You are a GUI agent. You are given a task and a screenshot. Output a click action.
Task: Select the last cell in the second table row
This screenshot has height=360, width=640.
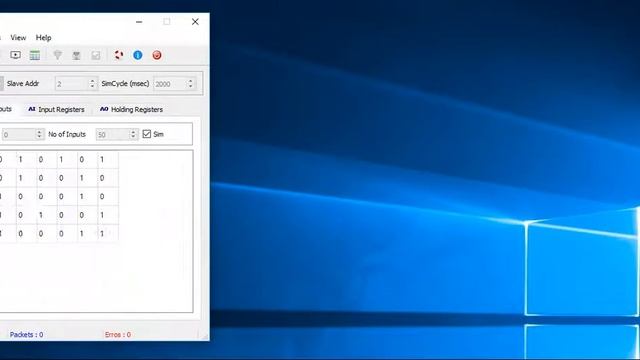point(108,178)
